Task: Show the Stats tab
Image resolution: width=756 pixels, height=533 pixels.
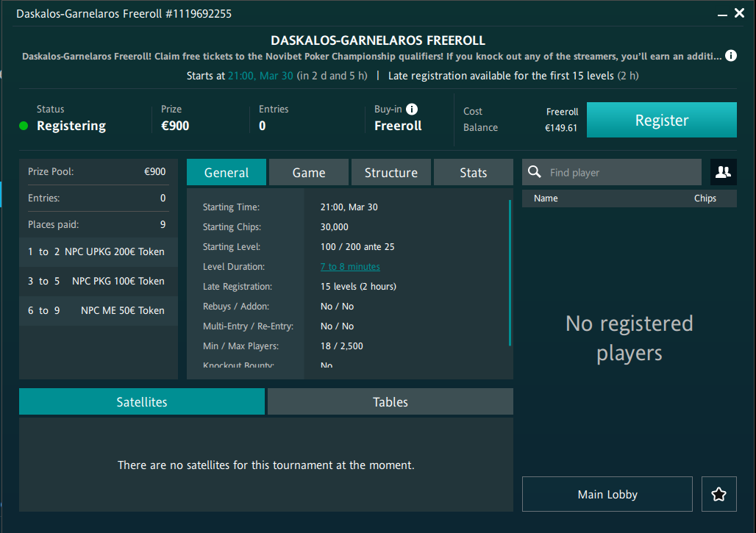Action: [x=473, y=173]
